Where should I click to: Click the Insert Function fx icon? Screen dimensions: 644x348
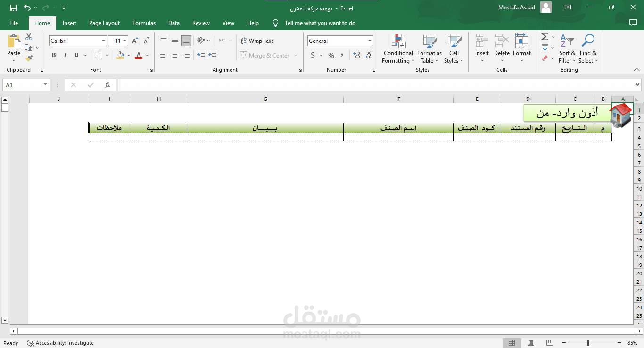click(x=107, y=85)
